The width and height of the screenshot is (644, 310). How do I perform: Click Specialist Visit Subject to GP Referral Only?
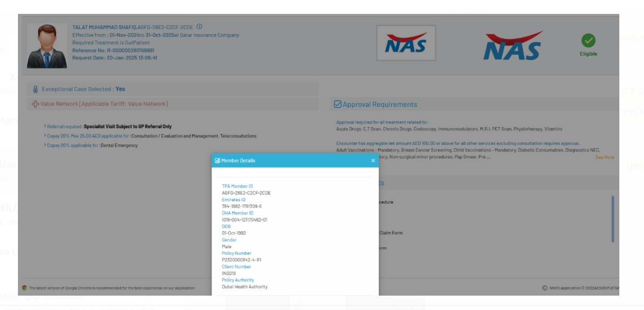127,127
